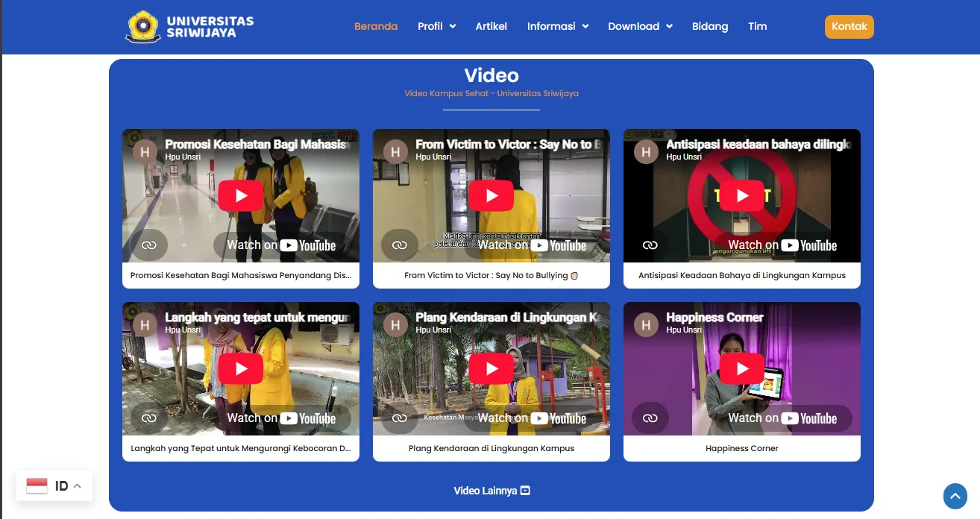Expand the Profil dropdown menu

pyautogui.click(x=436, y=26)
